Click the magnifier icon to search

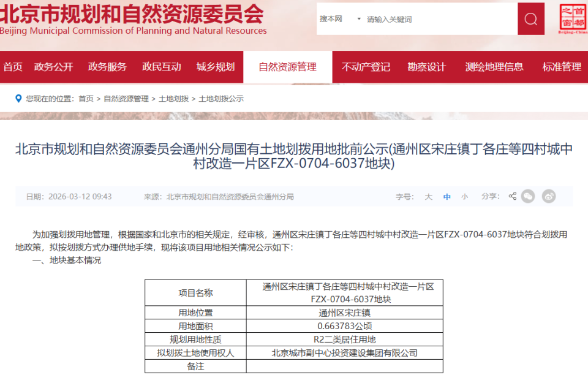pyautogui.click(x=530, y=18)
